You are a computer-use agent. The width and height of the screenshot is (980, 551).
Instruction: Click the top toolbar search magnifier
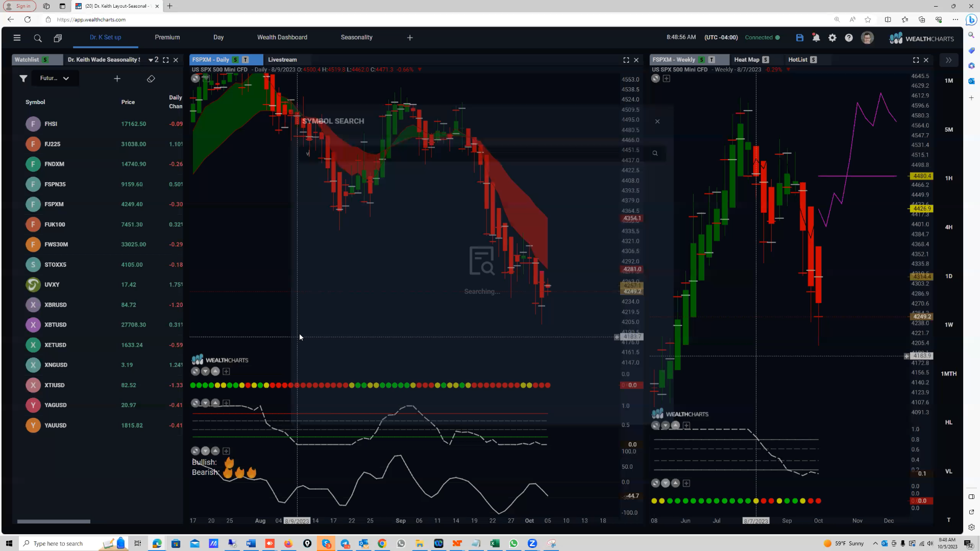tap(38, 38)
